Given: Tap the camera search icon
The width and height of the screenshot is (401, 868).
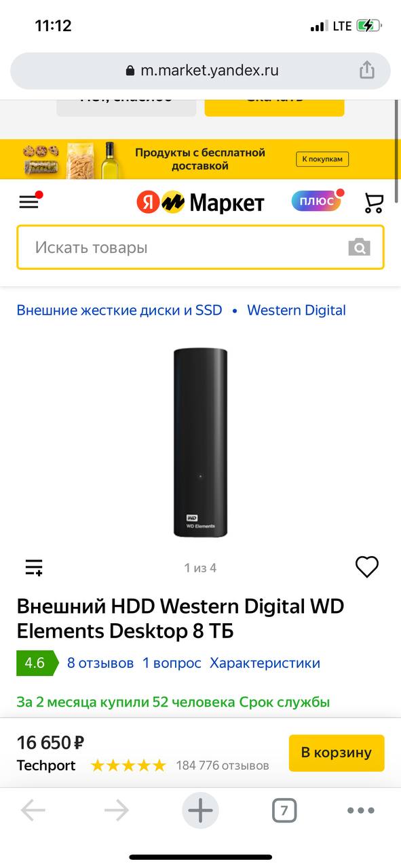Looking at the screenshot, I should pyautogui.click(x=360, y=248).
